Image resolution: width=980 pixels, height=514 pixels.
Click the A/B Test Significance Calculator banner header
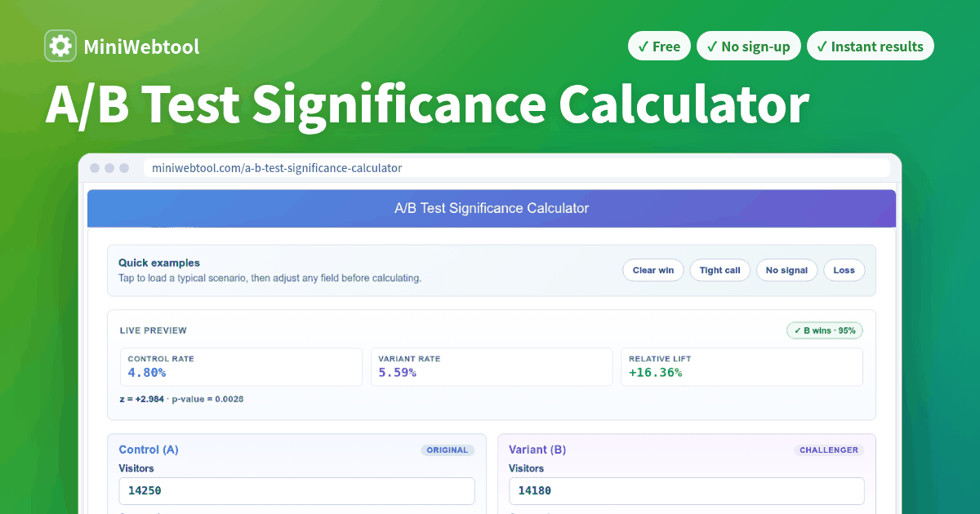[x=492, y=208]
